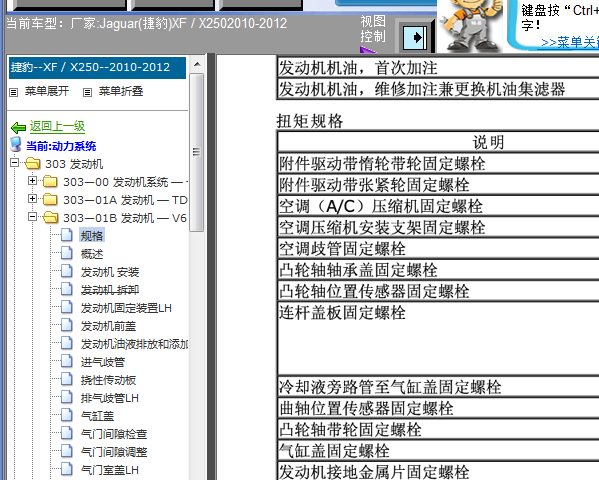599x480 pixels.
Task: Click the document icon beside 气门间隙调整
Action: coord(67,451)
